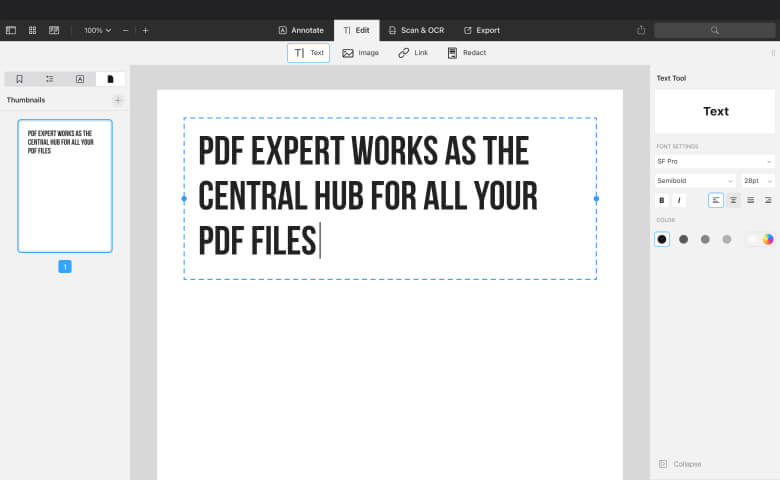The image size is (780, 480).
Task: Align text center
Action: [x=733, y=200]
